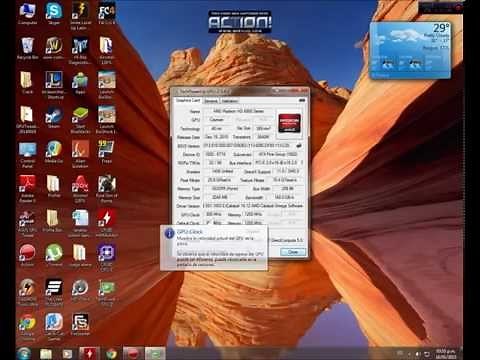480x360 pixels.
Task: Open the Fraps desktop shortcut
Action: point(106,152)
